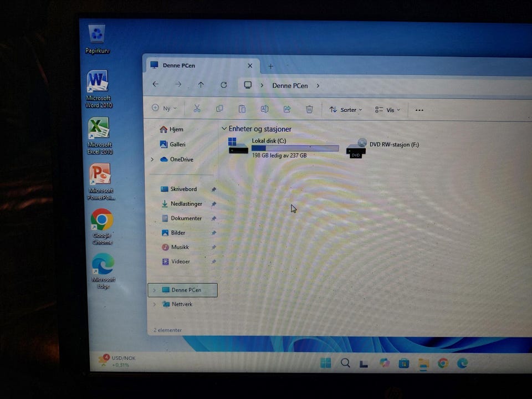The width and height of the screenshot is (532, 399).
Task: Collapse the Enheter og stasjoner group
Action: click(224, 129)
